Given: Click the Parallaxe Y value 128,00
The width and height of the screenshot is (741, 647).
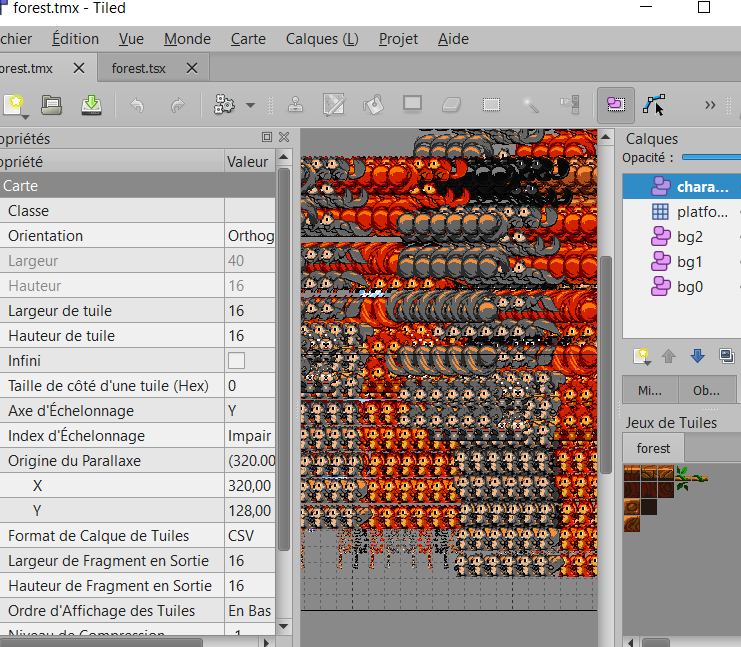Looking at the screenshot, I should pyautogui.click(x=250, y=510).
